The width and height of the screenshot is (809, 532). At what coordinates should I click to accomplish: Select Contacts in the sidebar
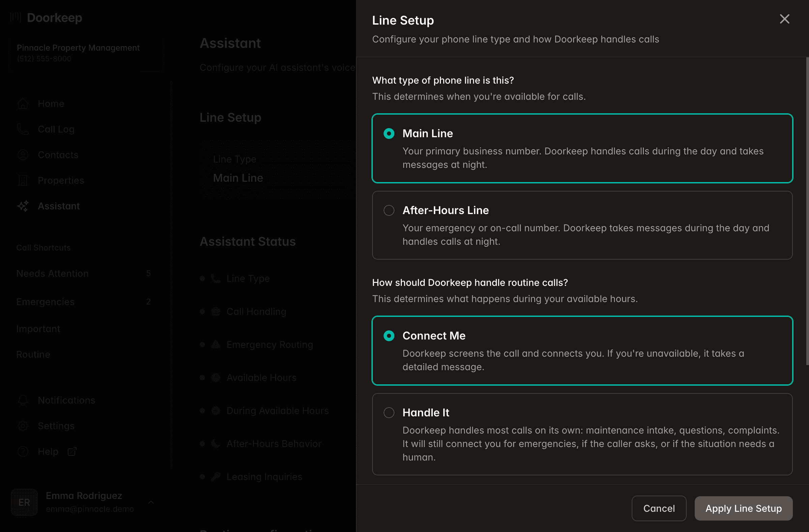pos(58,155)
